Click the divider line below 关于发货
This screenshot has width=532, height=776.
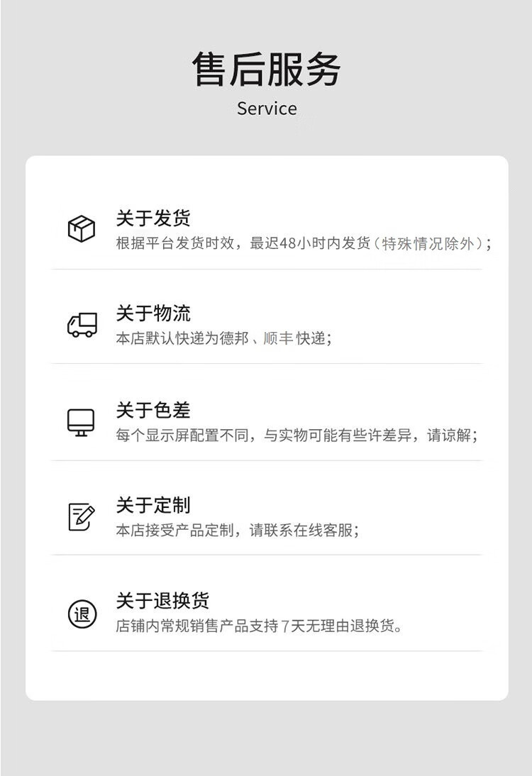click(x=267, y=270)
